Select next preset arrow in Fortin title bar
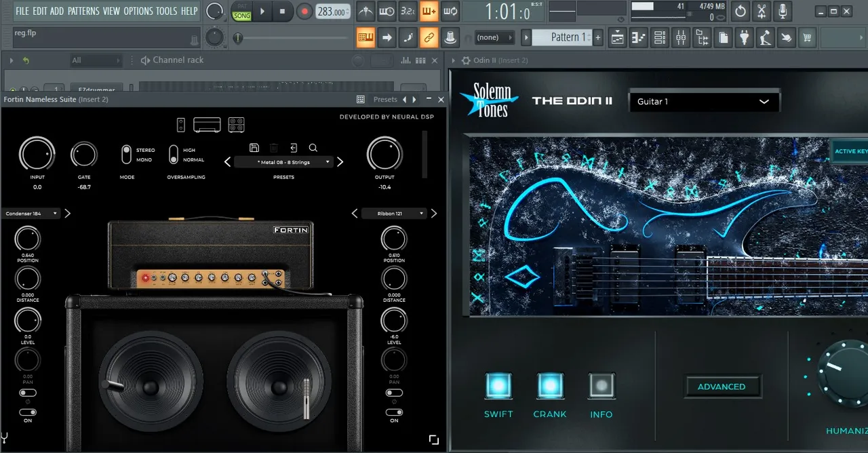Image resolution: width=868 pixels, height=453 pixels. [415, 99]
